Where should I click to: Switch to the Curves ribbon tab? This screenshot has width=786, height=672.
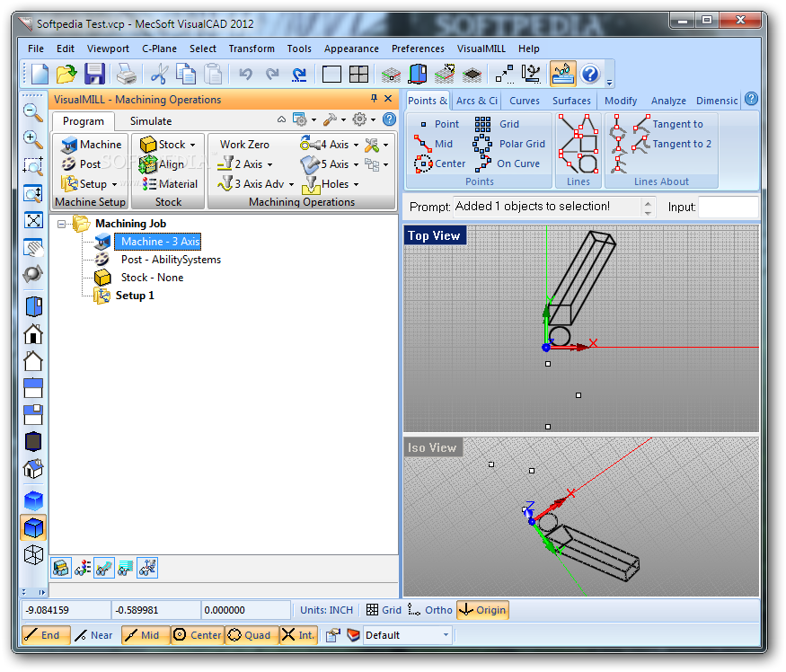pos(525,101)
